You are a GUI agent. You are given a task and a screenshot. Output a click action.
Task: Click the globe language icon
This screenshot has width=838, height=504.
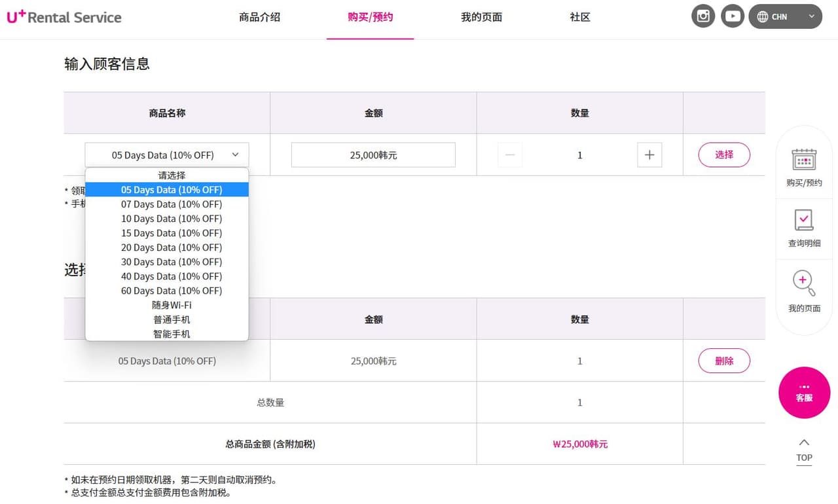coord(763,17)
